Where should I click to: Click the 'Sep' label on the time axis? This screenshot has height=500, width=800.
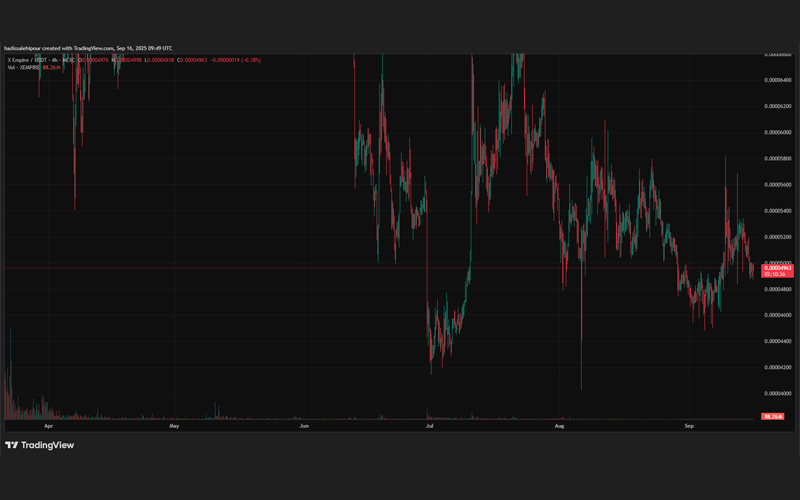(689, 426)
